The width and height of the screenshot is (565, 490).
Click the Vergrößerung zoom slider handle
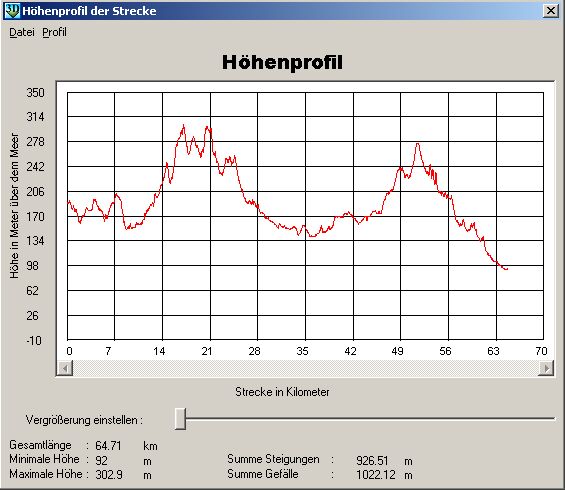(x=180, y=419)
